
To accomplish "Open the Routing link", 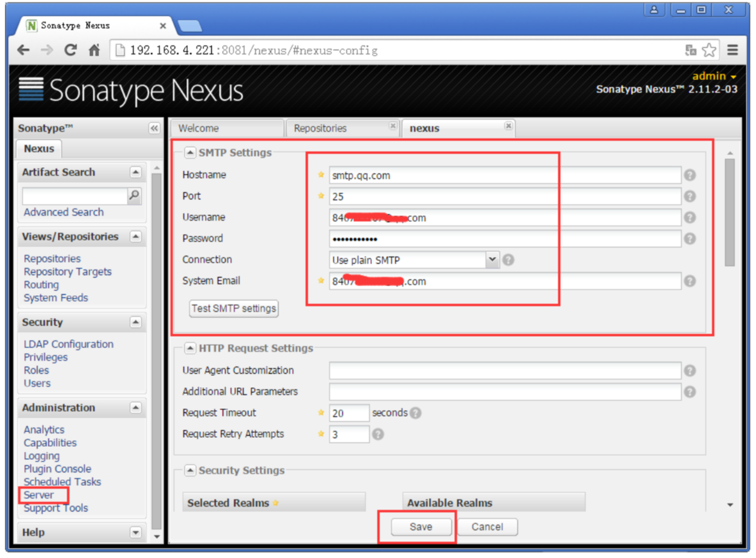I will coord(41,285).
